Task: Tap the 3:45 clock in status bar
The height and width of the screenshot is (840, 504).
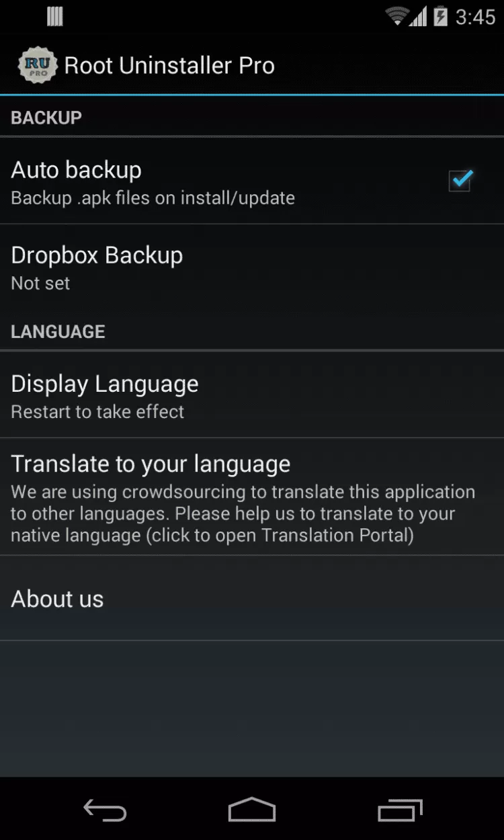Action: 475,17
